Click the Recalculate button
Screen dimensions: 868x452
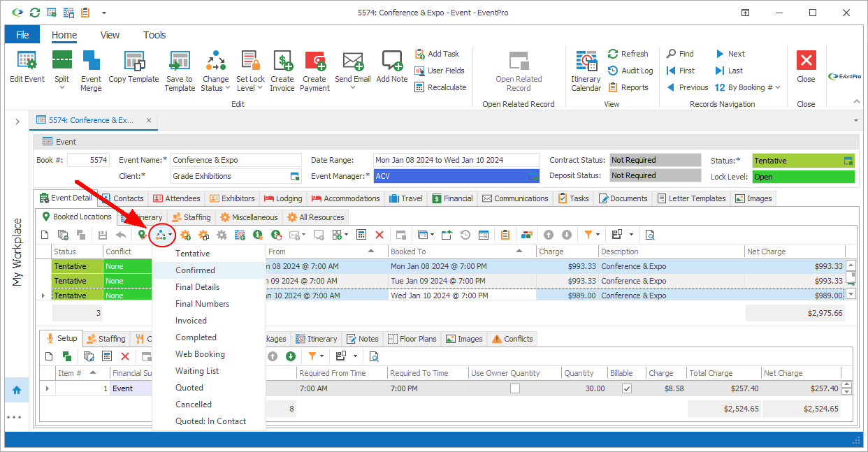[440, 87]
